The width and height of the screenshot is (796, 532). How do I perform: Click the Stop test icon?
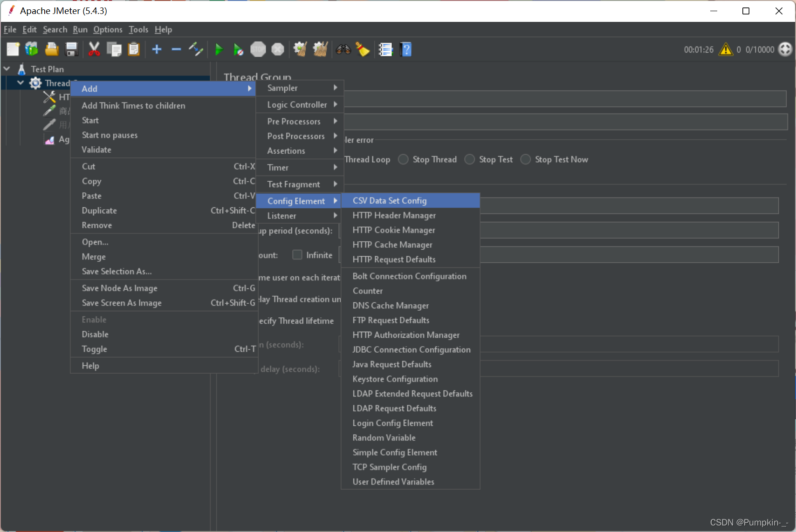[258, 49]
